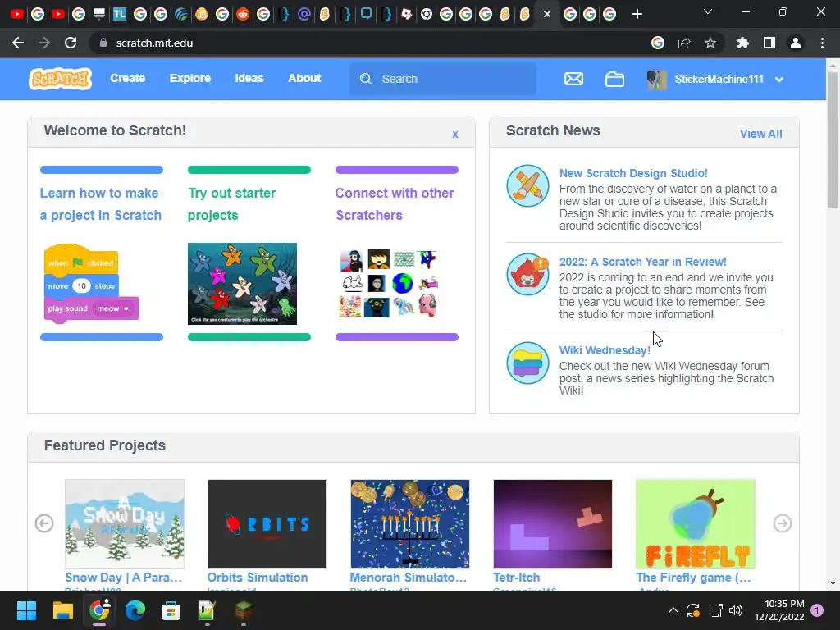Open the Extensions puzzle icon

tap(743, 43)
